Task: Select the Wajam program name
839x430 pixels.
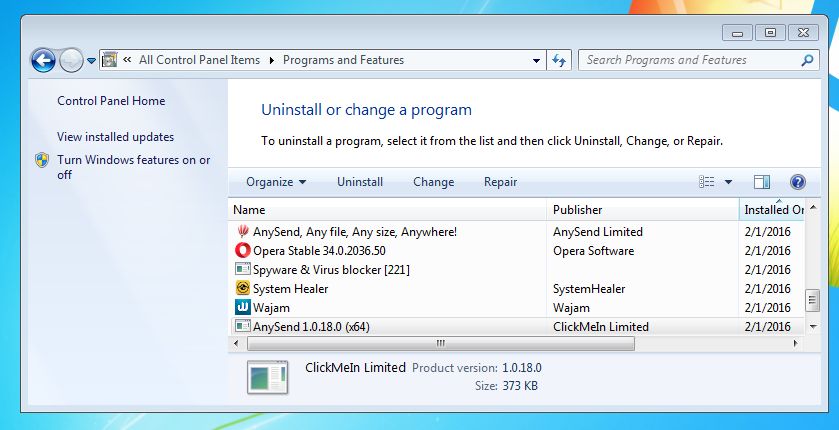Action: [271, 308]
